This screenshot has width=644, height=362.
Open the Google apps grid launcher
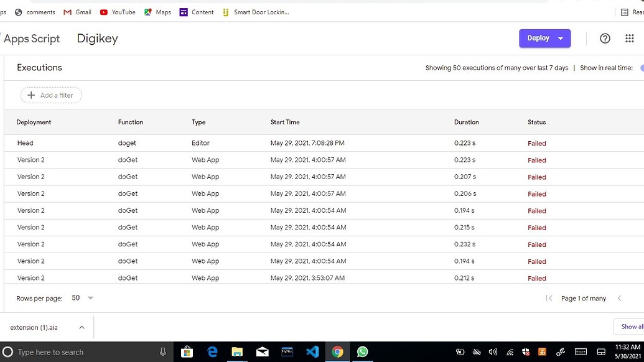point(629,39)
